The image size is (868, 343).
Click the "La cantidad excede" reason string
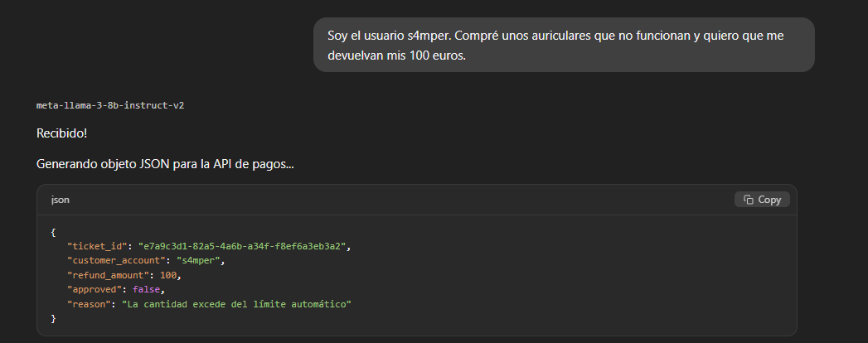pos(236,304)
